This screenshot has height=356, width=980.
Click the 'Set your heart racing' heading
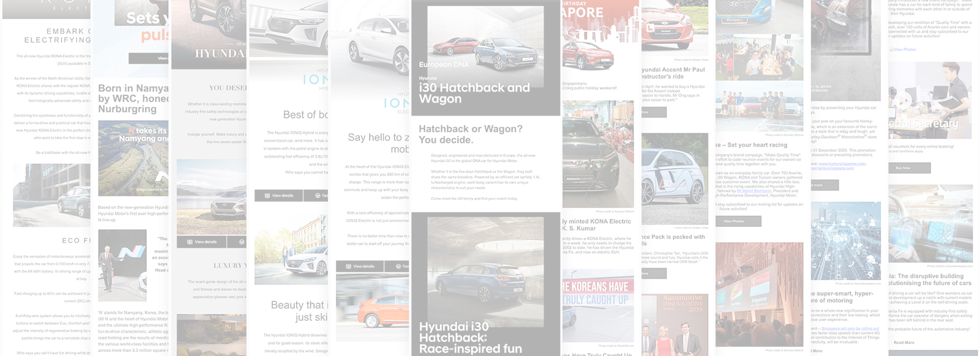(752, 145)
